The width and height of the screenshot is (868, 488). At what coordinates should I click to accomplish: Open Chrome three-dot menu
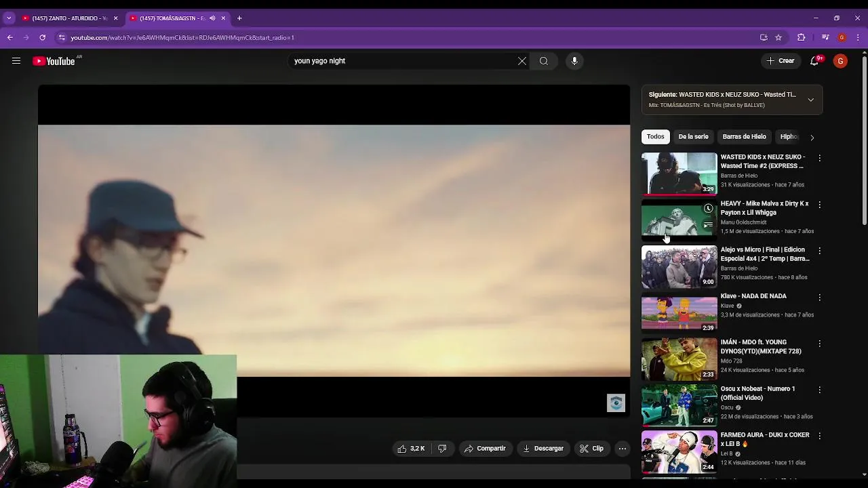[858, 37]
